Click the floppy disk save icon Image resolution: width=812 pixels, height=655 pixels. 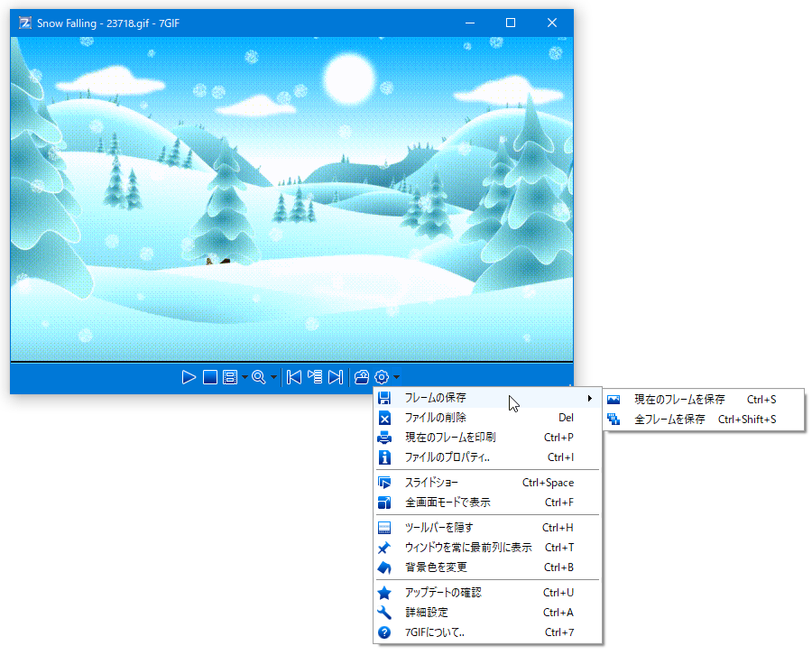point(384,398)
